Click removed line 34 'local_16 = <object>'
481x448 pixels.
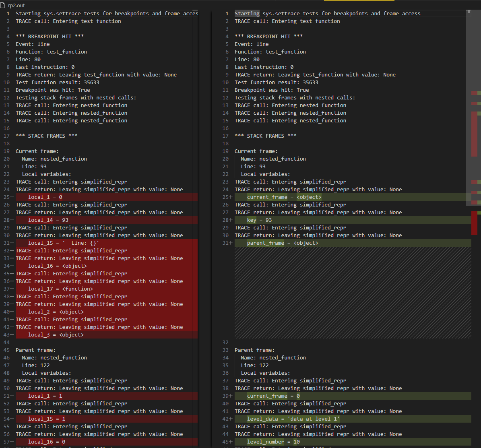(106, 266)
